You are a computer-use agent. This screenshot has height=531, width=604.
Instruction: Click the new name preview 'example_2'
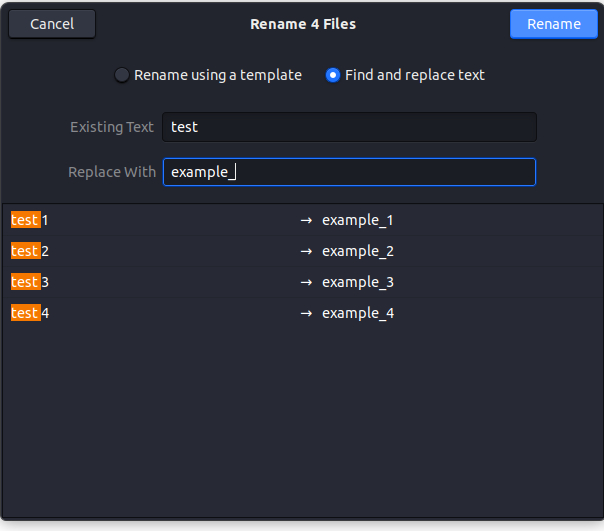(358, 251)
